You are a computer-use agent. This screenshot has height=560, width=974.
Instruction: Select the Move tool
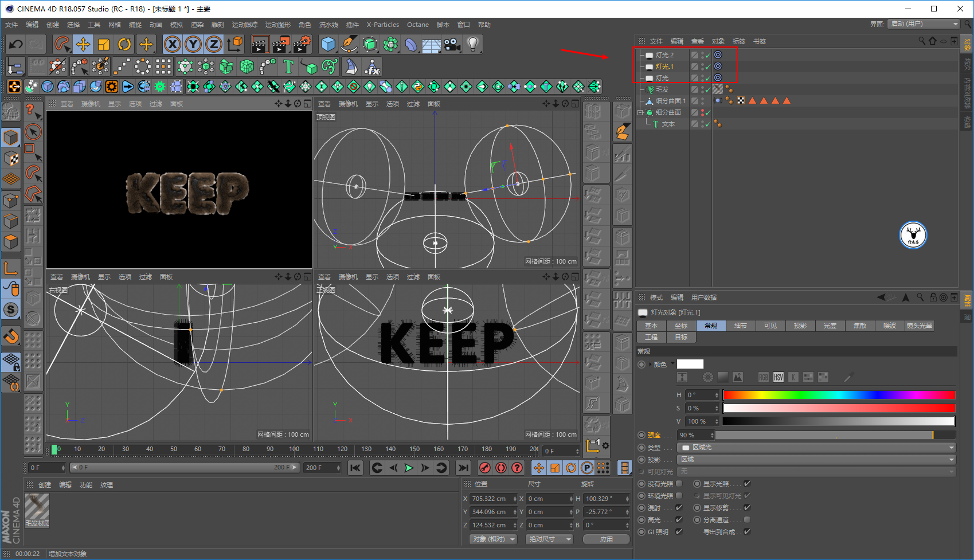[x=83, y=44]
